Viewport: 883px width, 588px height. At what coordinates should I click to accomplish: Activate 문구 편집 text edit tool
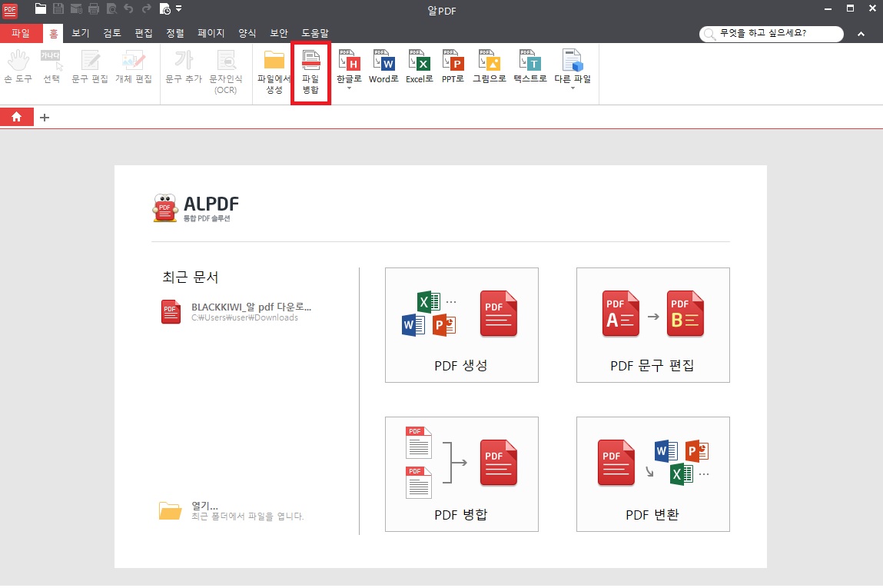tap(90, 68)
